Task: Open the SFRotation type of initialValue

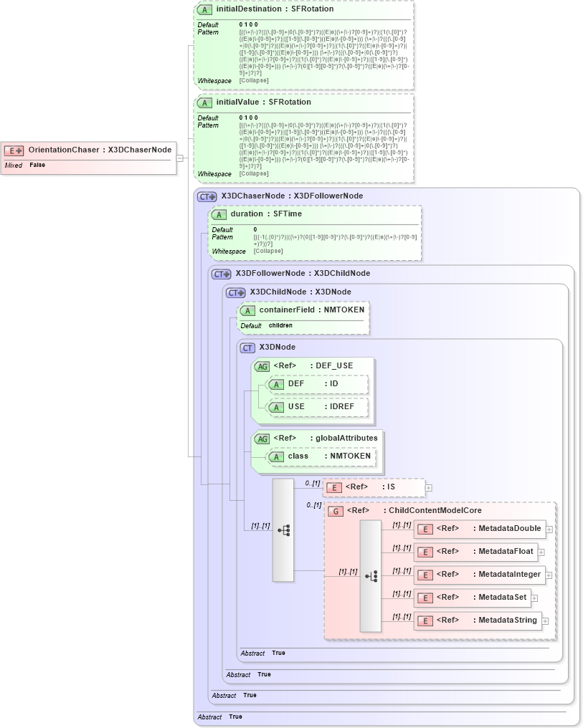Action: (x=290, y=102)
